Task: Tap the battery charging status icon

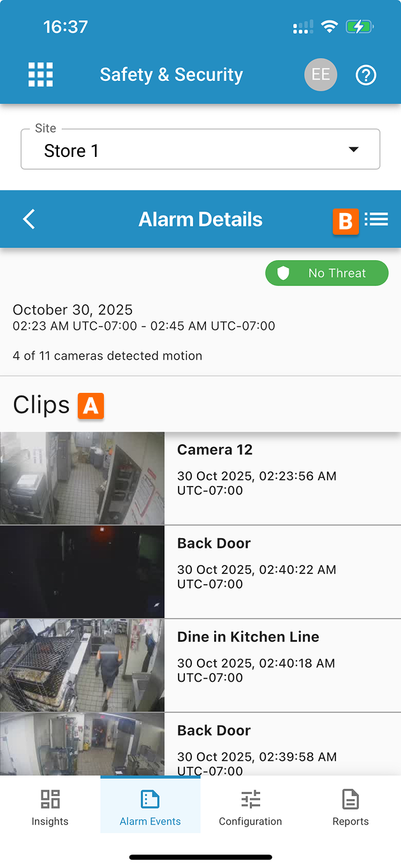Action: click(x=359, y=27)
